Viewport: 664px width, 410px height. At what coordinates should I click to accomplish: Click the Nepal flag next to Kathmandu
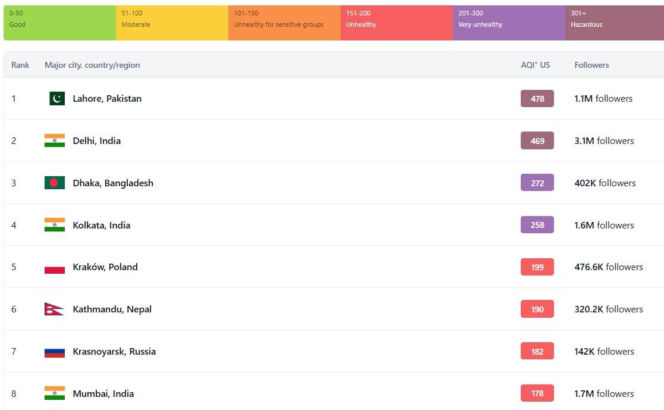pos(54,310)
